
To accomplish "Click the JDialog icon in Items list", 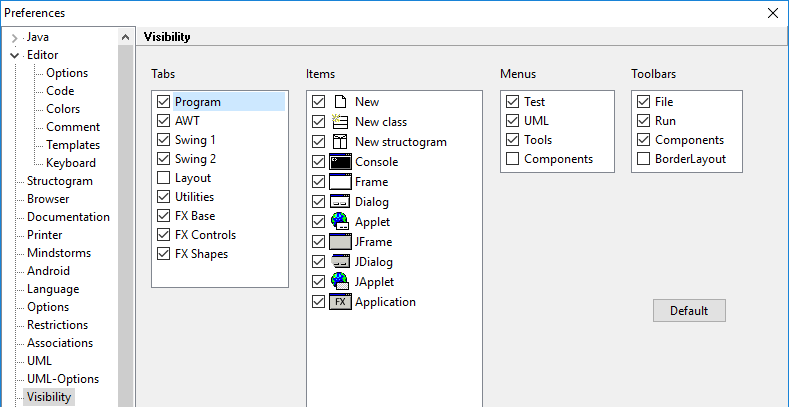I will click(x=339, y=262).
